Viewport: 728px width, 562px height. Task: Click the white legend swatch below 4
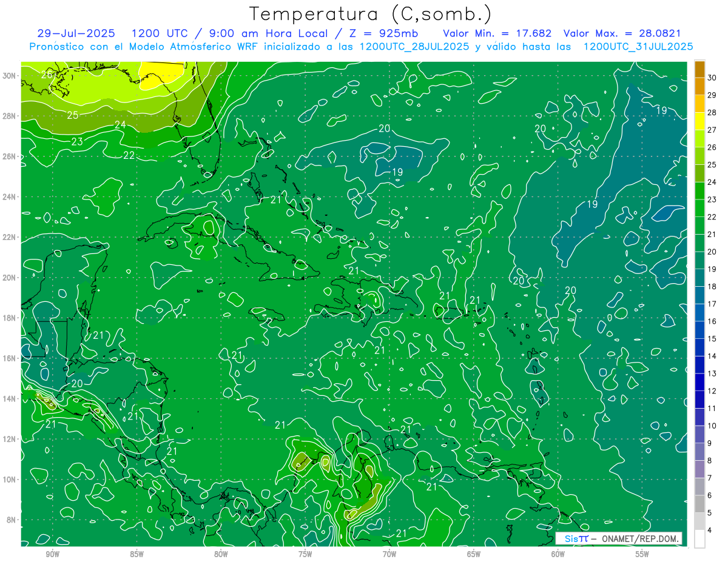pyautogui.click(x=699, y=539)
